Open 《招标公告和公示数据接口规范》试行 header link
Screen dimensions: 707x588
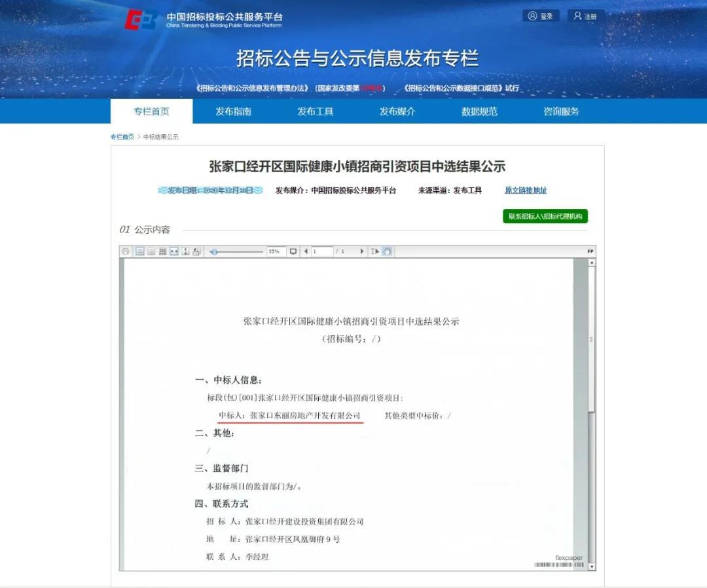point(461,88)
